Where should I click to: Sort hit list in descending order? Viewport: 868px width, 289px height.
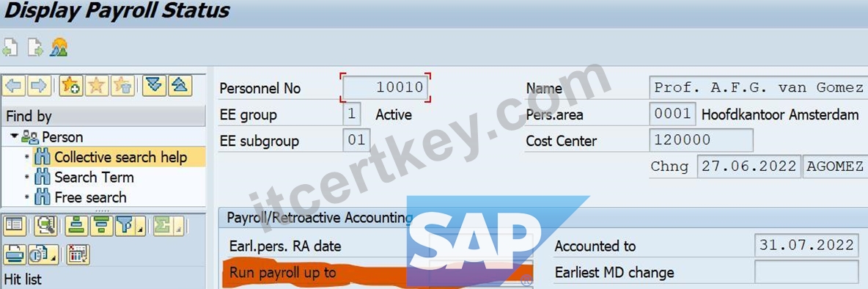(x=101, y=225)
